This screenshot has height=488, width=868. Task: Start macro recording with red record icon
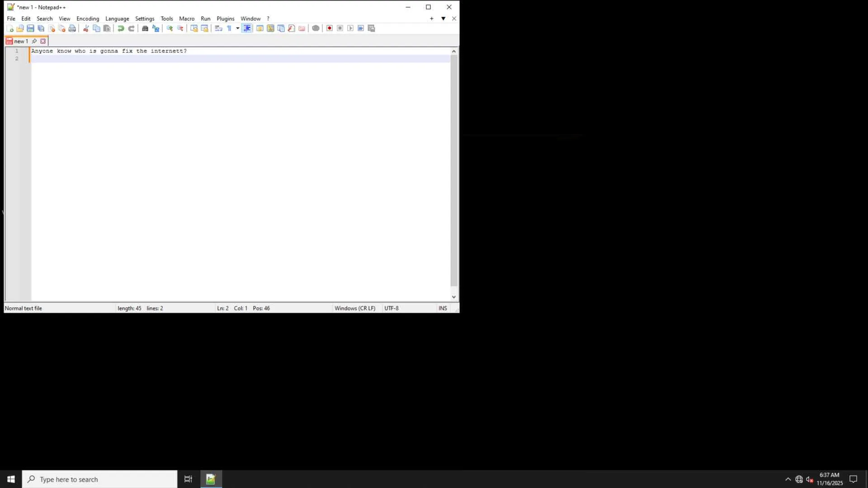[330, 28]
